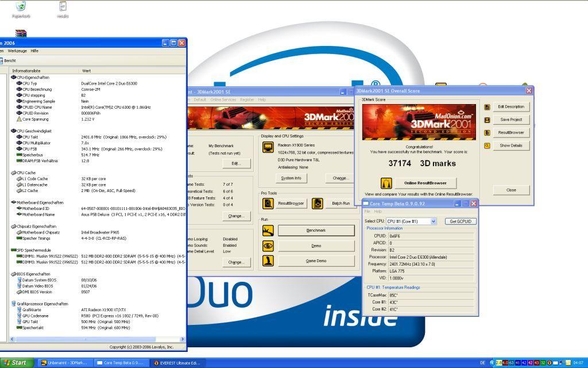Viewport: 588px width, 368px height.
Task: Click the icon left of the Benchmark button
Action: click(268, 231)
